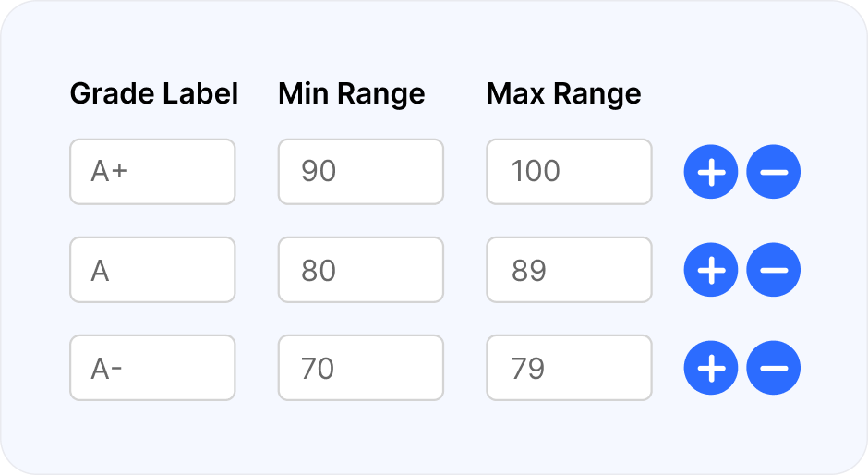Click blank space right of Max Range header
The height and width of the screenshot is (475, 868).
(741, 93)
